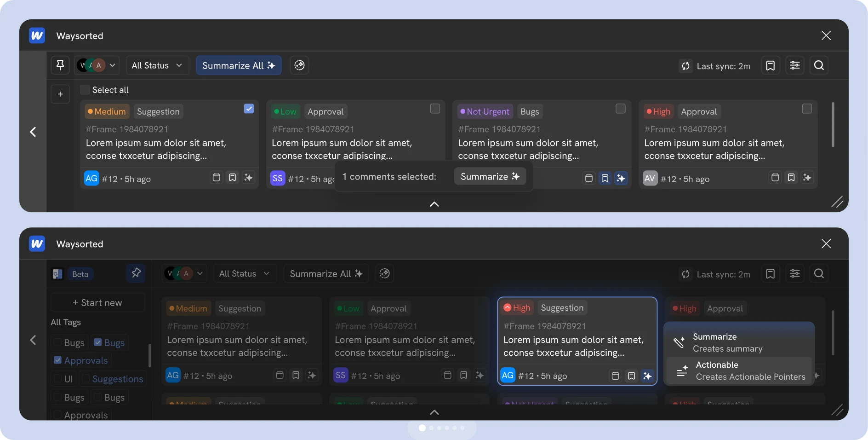Click the calendar icon on the upper Medium Suggestion card
The width and height of the screenshot is (868, 440).
217,178
